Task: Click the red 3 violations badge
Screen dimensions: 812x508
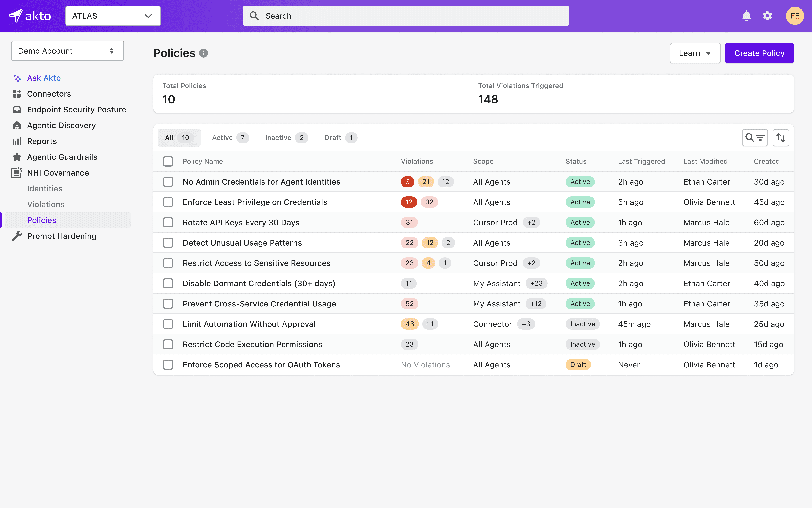Action: [x=408, y=182]
